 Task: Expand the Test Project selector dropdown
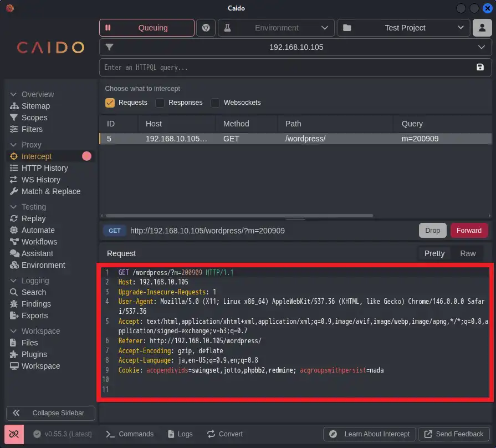click(403, 28)
